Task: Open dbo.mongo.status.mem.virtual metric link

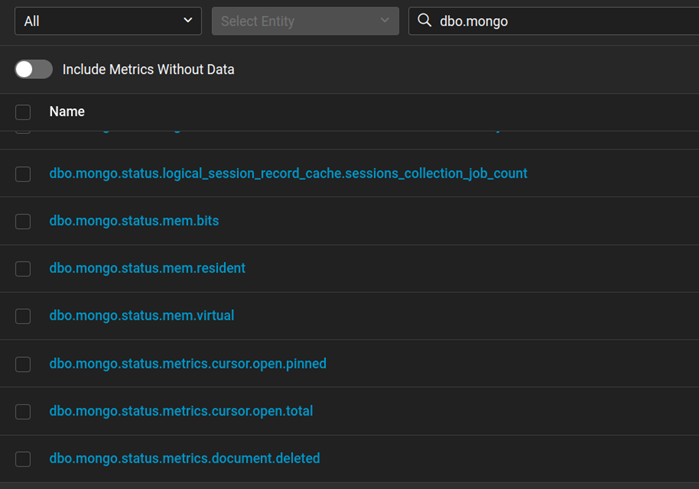Action: [141, 316]
